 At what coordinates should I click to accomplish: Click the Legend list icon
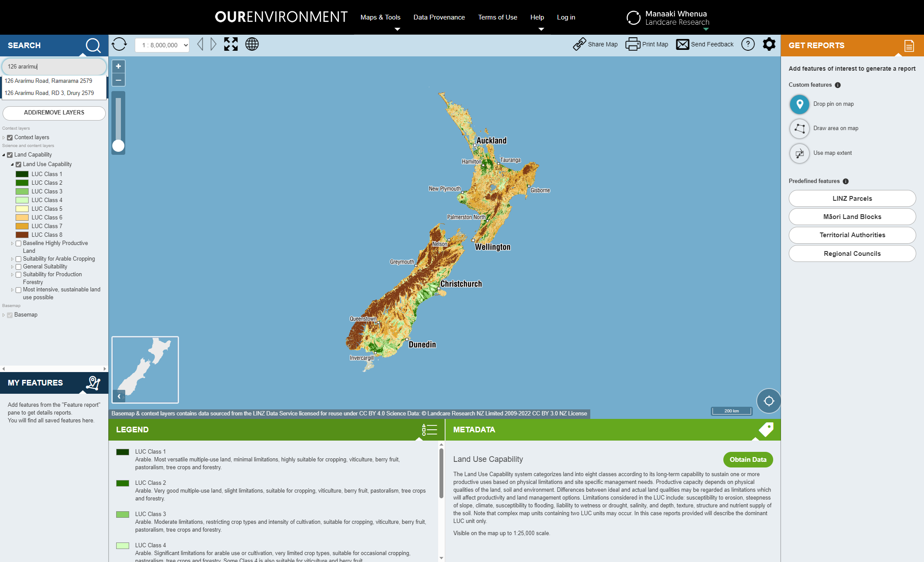(x=429, y=430)
